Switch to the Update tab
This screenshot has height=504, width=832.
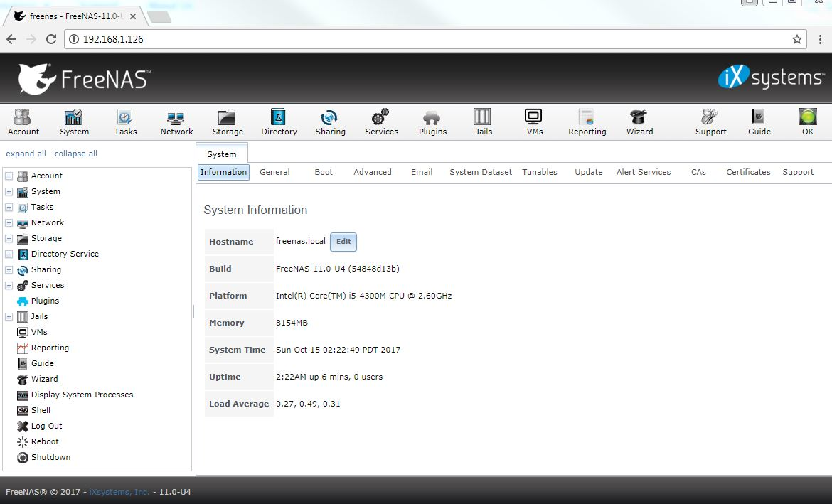(x=589, y=172)
